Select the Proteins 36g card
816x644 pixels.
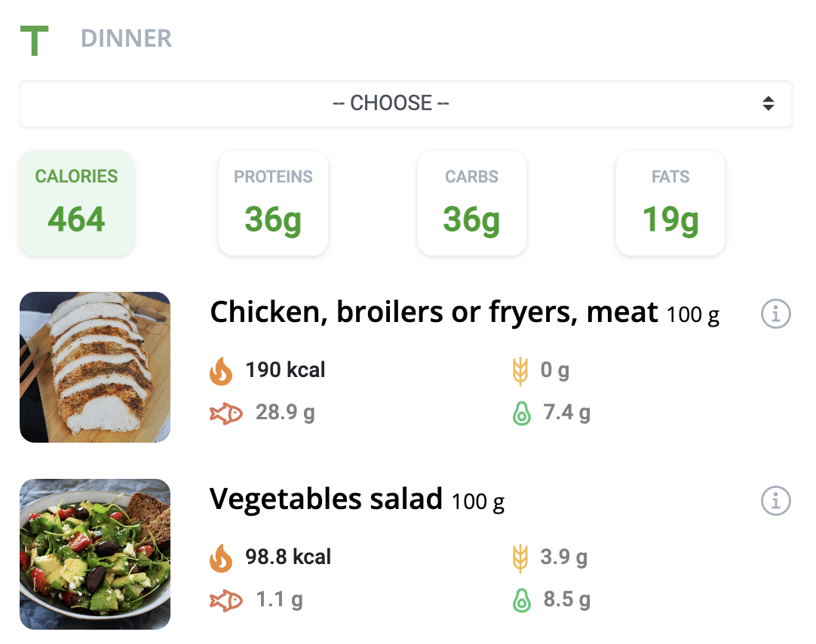tap(273, 204)
